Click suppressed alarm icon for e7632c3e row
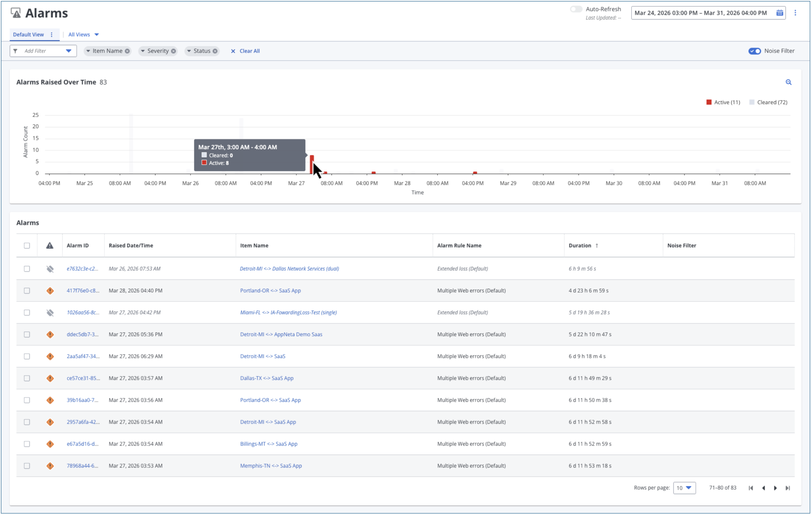 pyautogui.click(x=50, y=269)
